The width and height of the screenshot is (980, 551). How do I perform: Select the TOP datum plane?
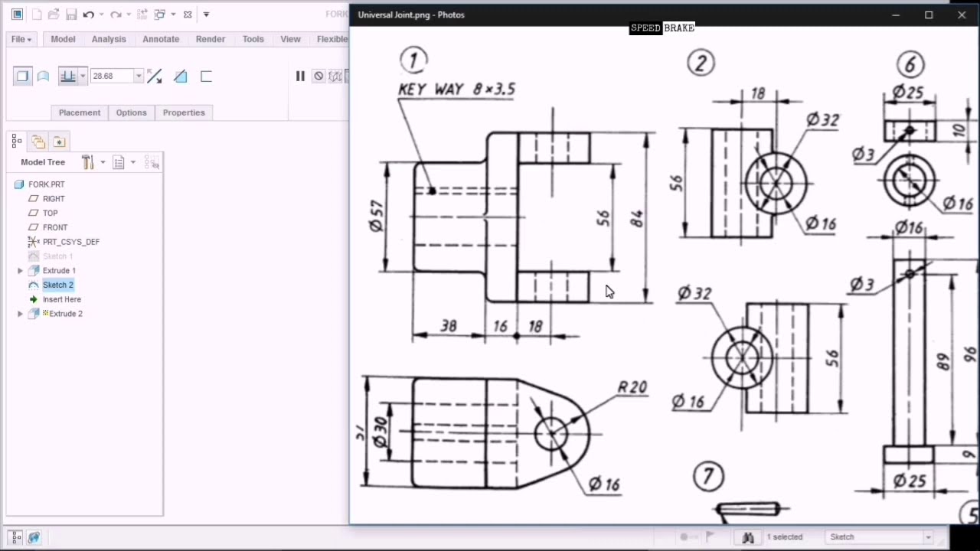[x=50, y=214]
